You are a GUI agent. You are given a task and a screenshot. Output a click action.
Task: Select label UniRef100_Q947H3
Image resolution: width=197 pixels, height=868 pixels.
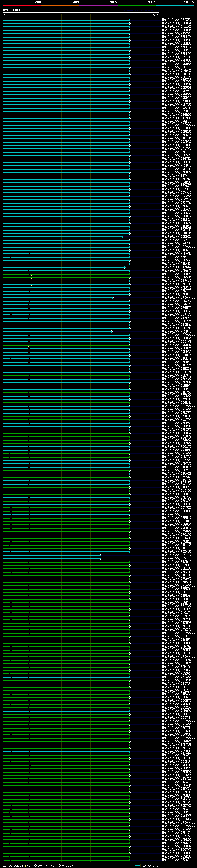[x=177, y=244]
